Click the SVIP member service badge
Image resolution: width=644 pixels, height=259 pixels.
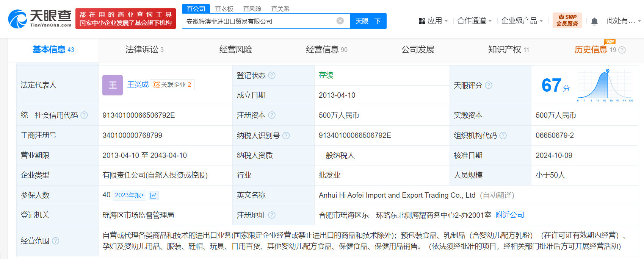567,20
